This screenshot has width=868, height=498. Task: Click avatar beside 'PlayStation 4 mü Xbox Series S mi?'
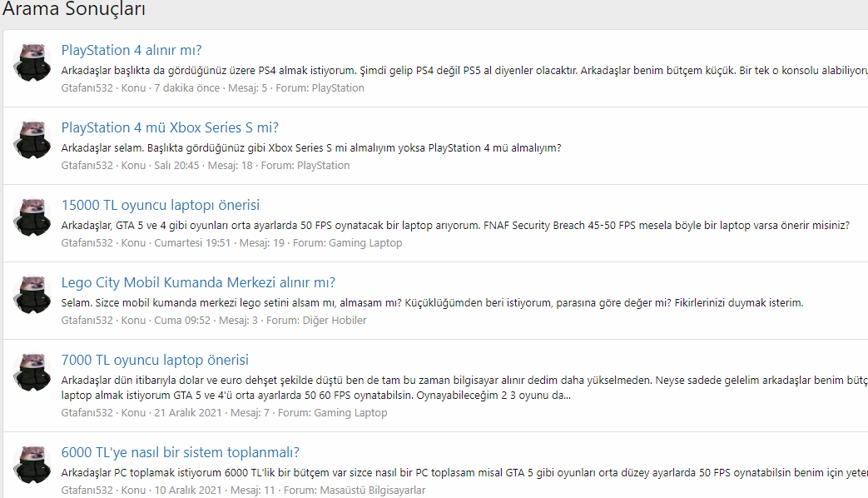32,140
